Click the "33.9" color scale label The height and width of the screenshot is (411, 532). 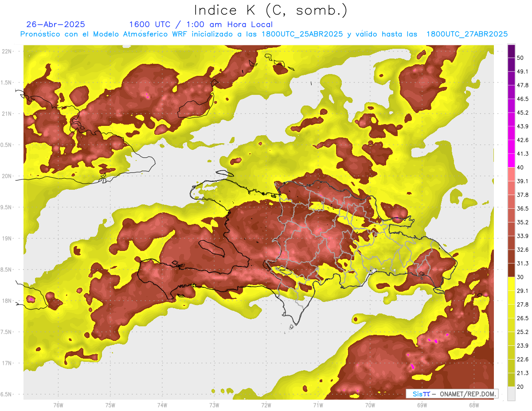click(x=522, y=236)
